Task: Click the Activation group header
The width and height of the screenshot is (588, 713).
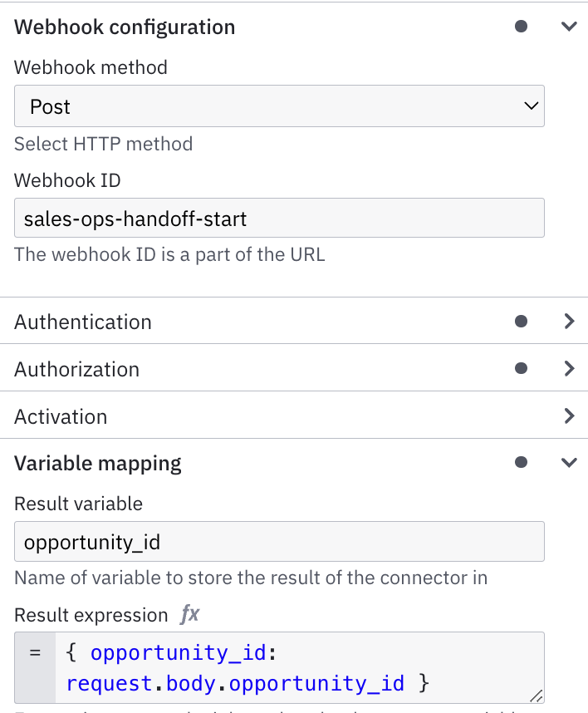Action: click(x=294, y=416)
